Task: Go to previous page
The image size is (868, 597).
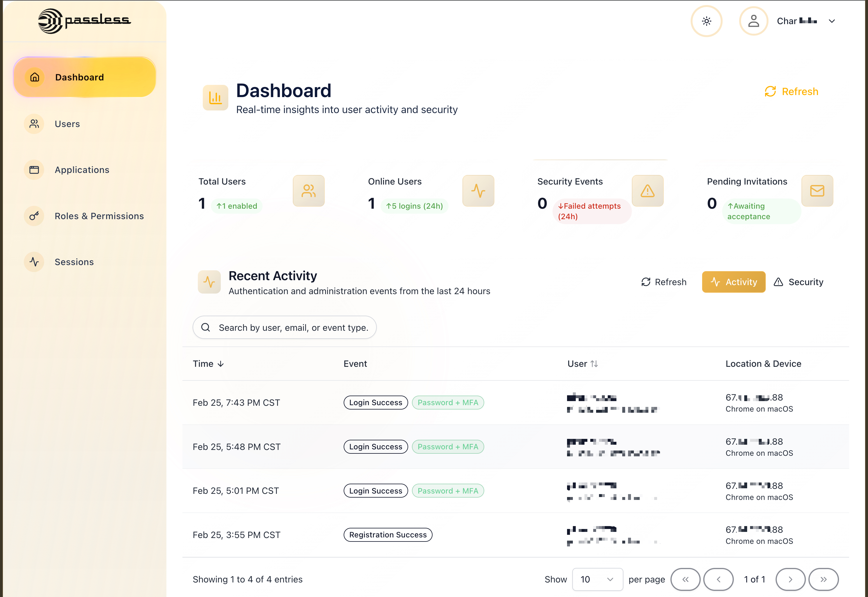Action: point(718,580)
